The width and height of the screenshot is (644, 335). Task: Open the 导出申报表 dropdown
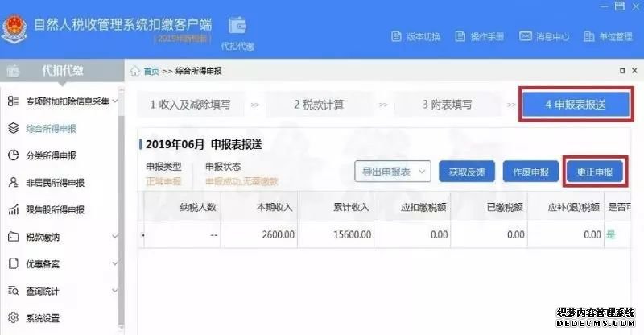(393, 172)
